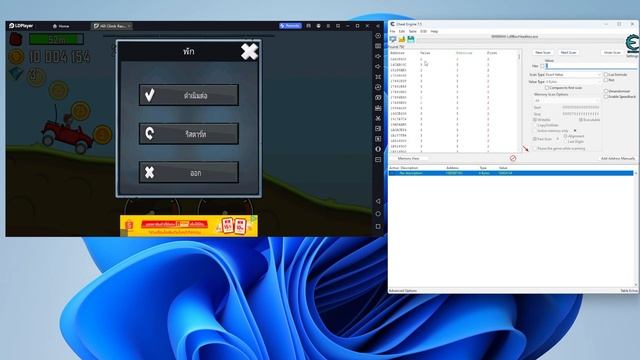Open the Value Type dropdown
640x360 pixels.
573,82
